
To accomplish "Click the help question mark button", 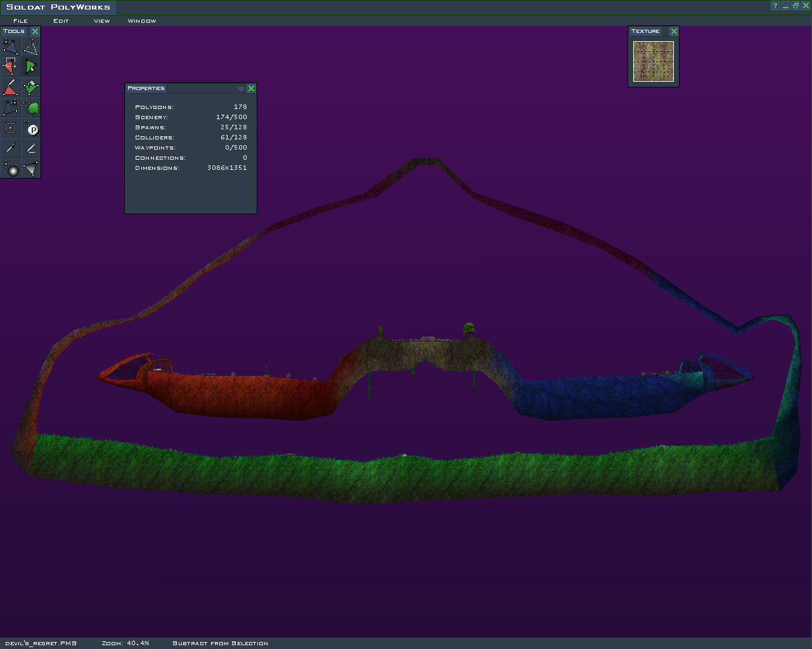I will 775,6.
